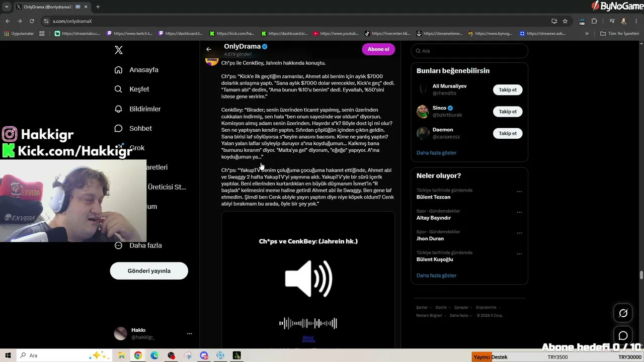Open the youtube bookmark
644x362 pixels.
tap(336, 34)
